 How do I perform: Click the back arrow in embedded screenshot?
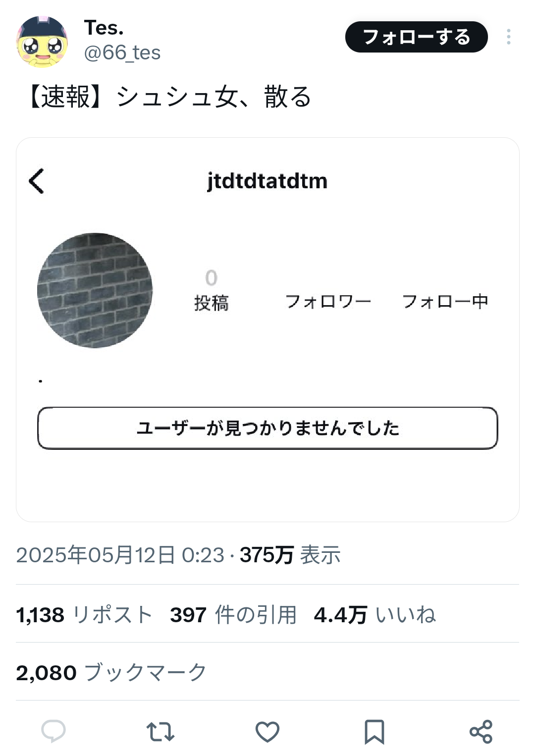(x=37, y=181)
